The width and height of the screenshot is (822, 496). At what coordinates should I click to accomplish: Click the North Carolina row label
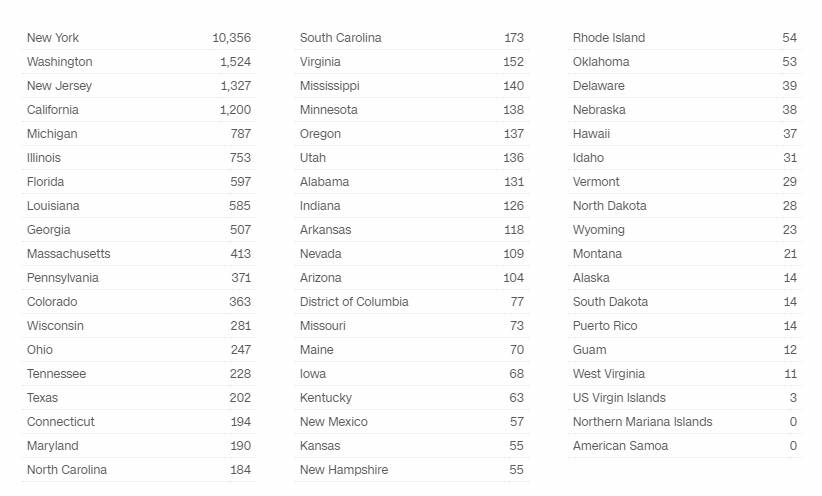point(66,470)
